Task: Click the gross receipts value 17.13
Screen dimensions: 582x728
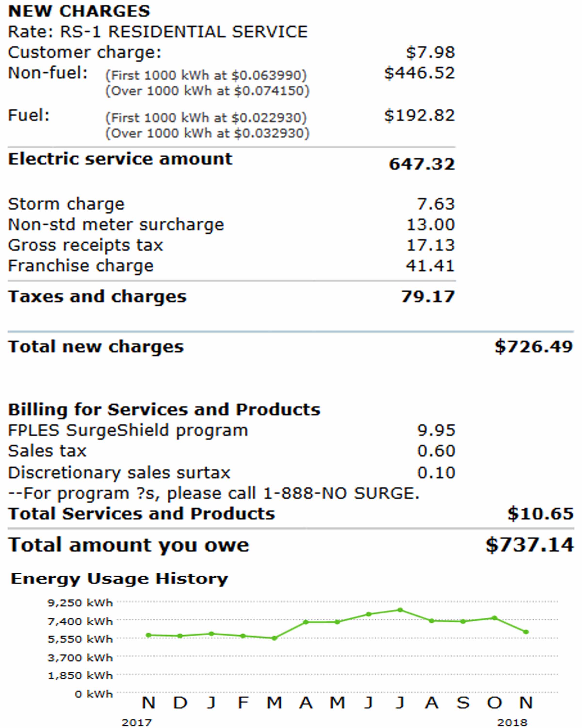Action: click(x=431, y=246)
